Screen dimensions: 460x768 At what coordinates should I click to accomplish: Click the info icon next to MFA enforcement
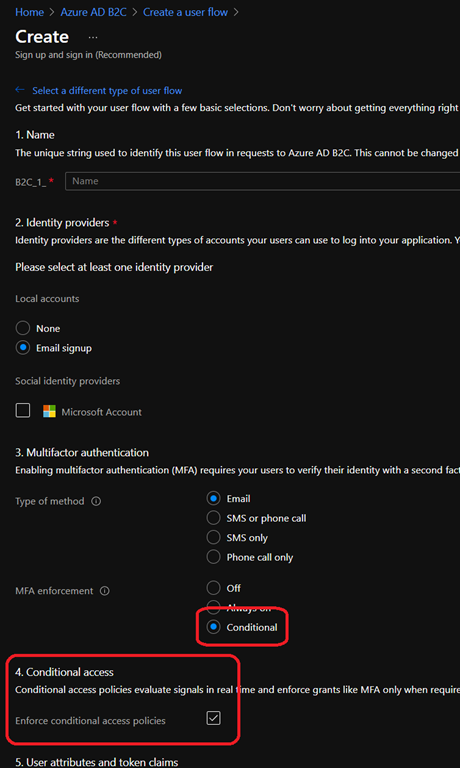(x=104, y=591)
